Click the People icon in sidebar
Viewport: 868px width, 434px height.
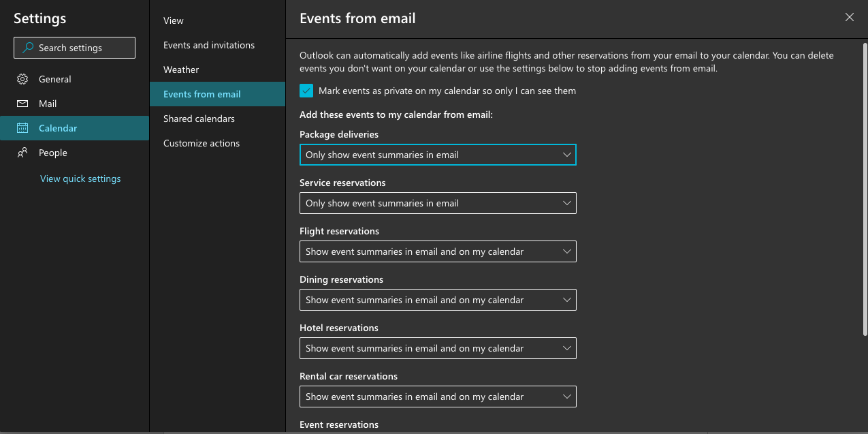click(22, 153)
